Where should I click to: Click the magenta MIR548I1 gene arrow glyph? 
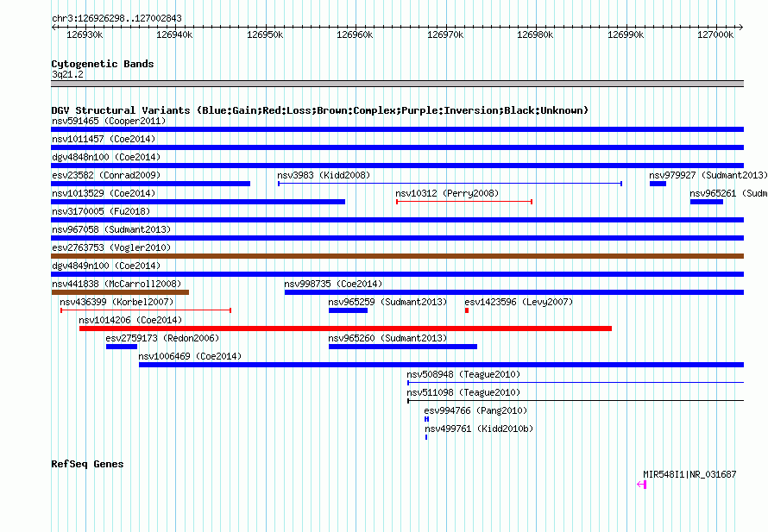coord(642,485)
